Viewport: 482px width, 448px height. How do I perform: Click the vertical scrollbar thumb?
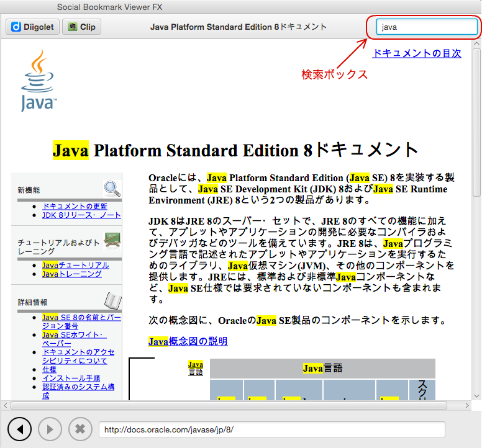[476, 122]
